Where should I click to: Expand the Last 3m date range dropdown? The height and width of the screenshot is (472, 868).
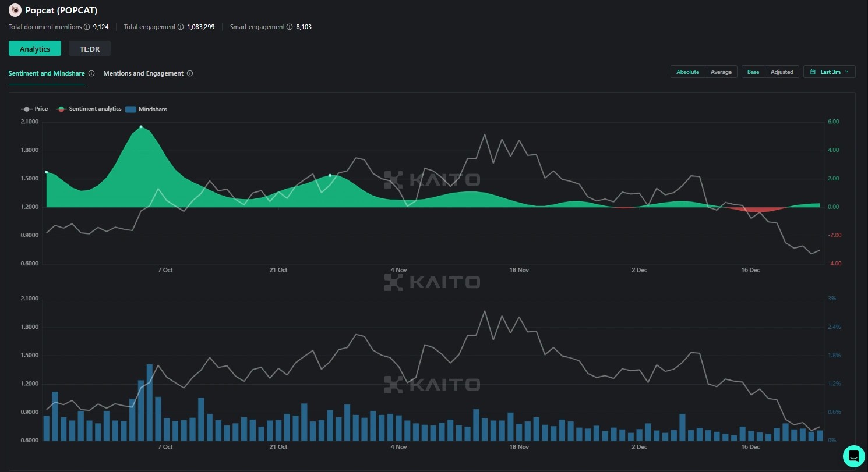click(830, 72)
